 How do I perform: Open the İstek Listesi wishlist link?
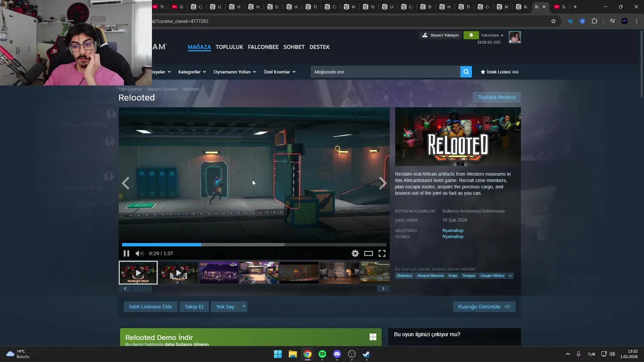click(499, 72)
